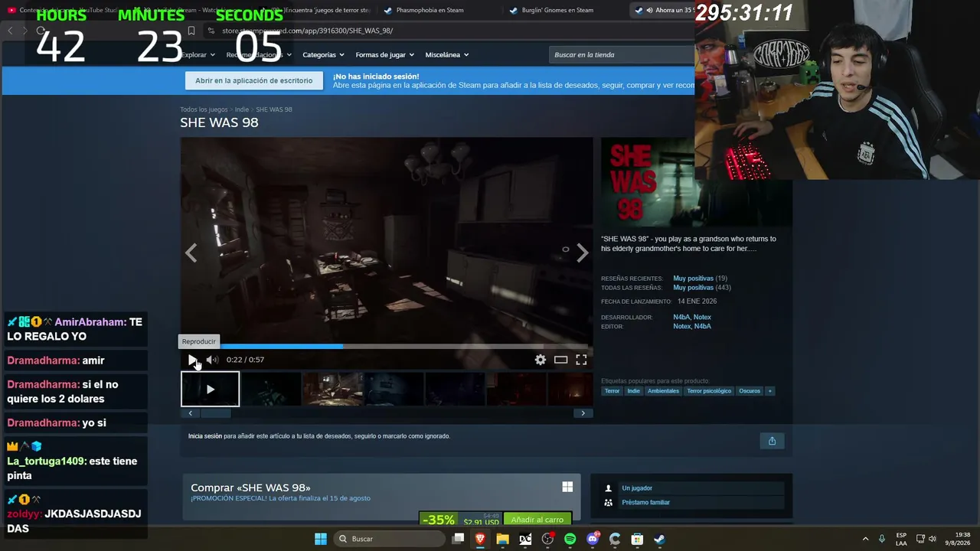The image size is (980, 551).
Task: Select the 'Ambientales' tag
Action: click(663, 391)
